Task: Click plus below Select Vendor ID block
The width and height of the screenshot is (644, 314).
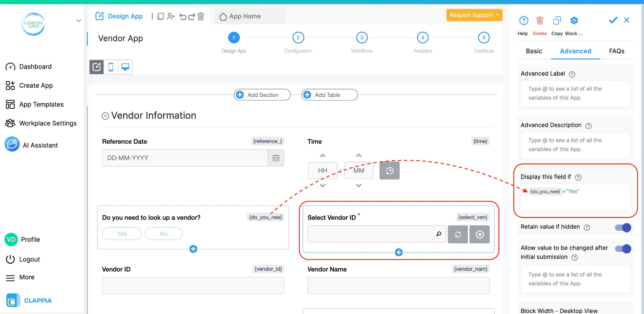Action: pyautogui.click(x=399, y=252)
